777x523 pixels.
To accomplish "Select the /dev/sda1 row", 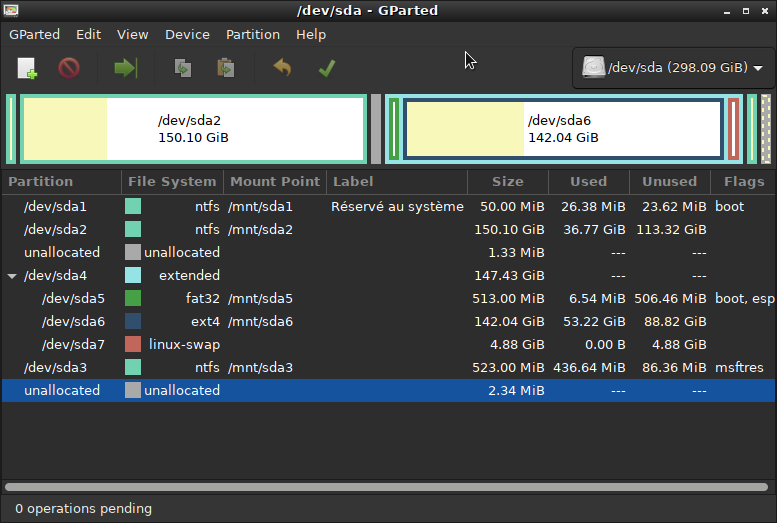I will click(388, 207).
